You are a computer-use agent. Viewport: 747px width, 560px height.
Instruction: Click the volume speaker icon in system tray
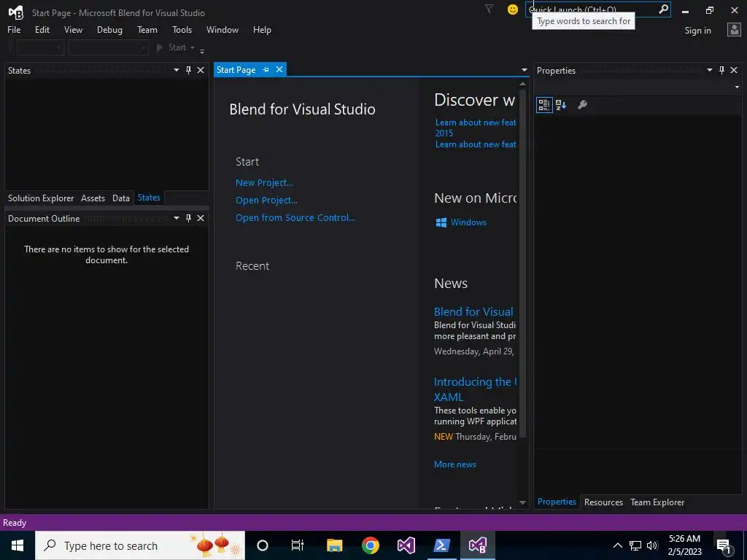(x=652, y=545)
